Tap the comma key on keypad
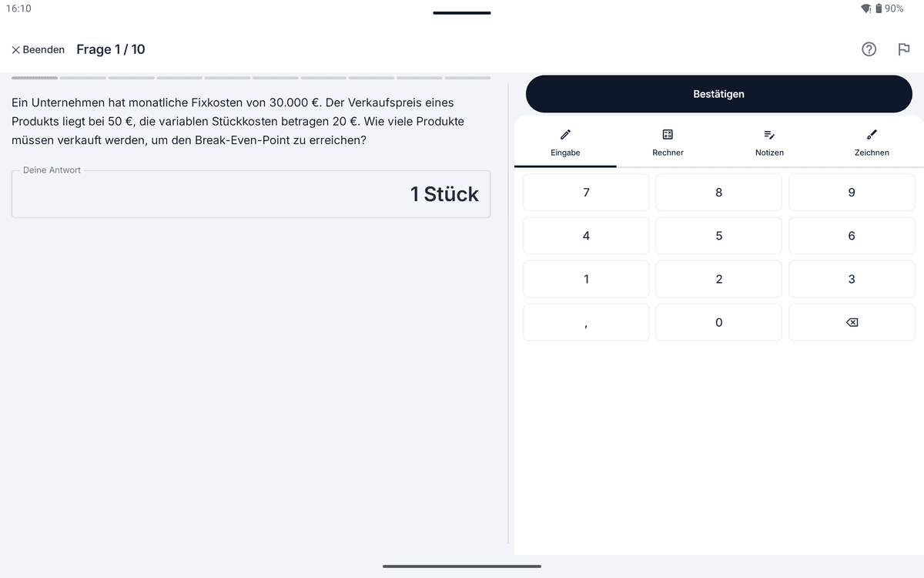Image resolution: width=924 pixels, height=578 pixels. (x=586, y=322)
